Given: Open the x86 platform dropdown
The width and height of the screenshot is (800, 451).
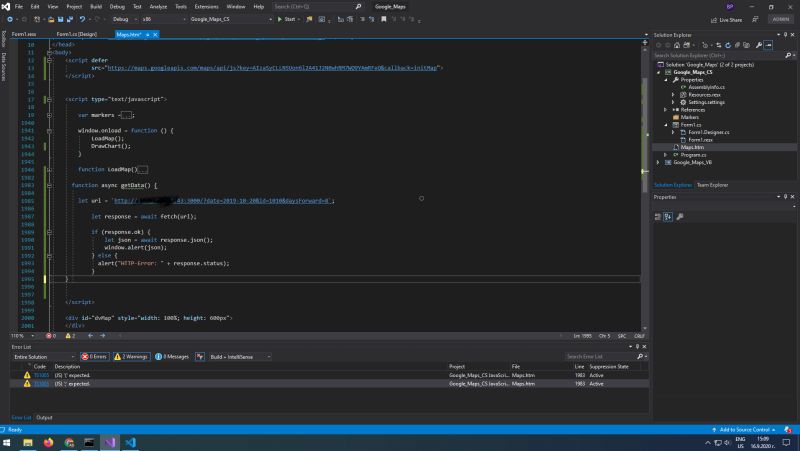Looking at the screenshot, I should (x=163, y=19).
